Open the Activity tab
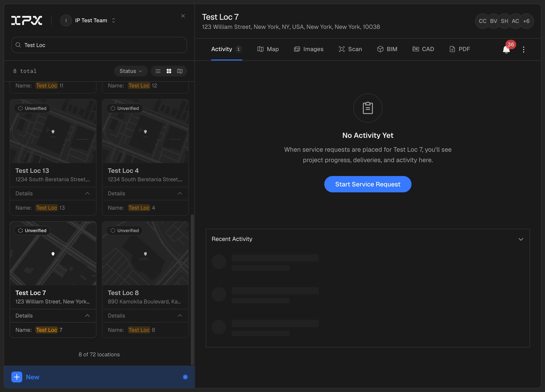545x392 pixels. (x=226, y=49)
